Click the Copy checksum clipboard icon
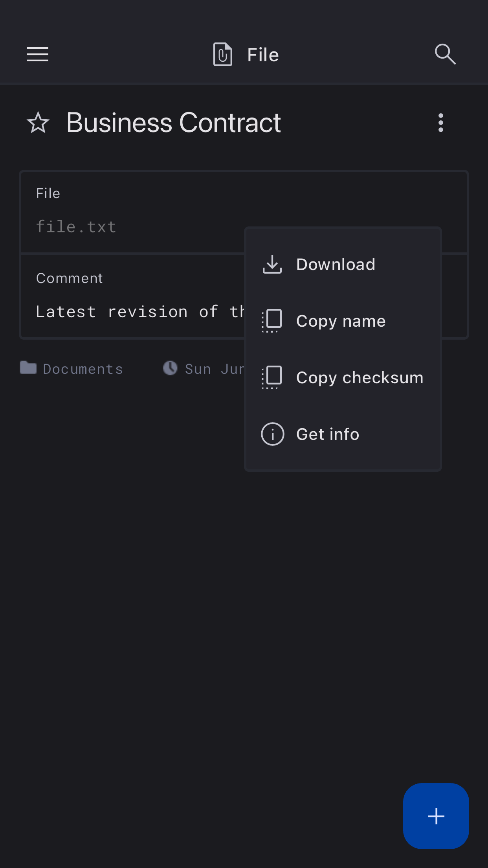Image resolution: width=488 pixels, height=868 pixels. coord(272,377)
